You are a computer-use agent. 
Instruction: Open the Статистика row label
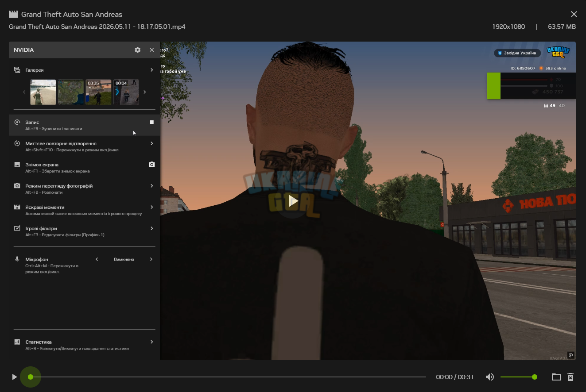(x=39, y=342)
